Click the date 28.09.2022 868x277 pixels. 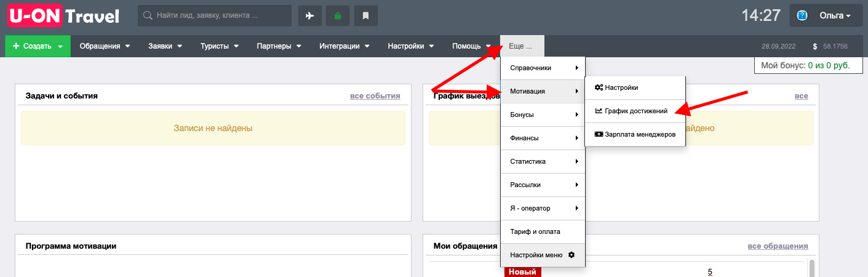pyautogui.click(x=779, y=46)
